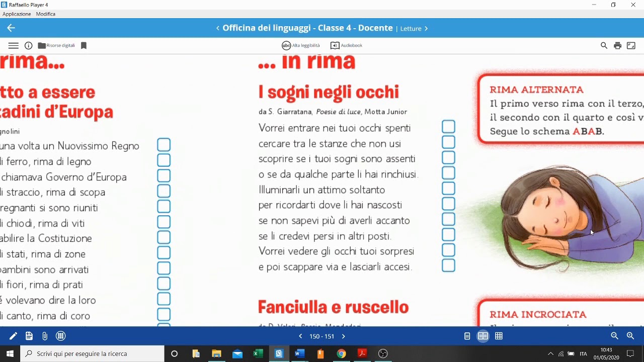Open the notes document tool
The width and height of the screenshot is (644, 362).
[29, 336]
